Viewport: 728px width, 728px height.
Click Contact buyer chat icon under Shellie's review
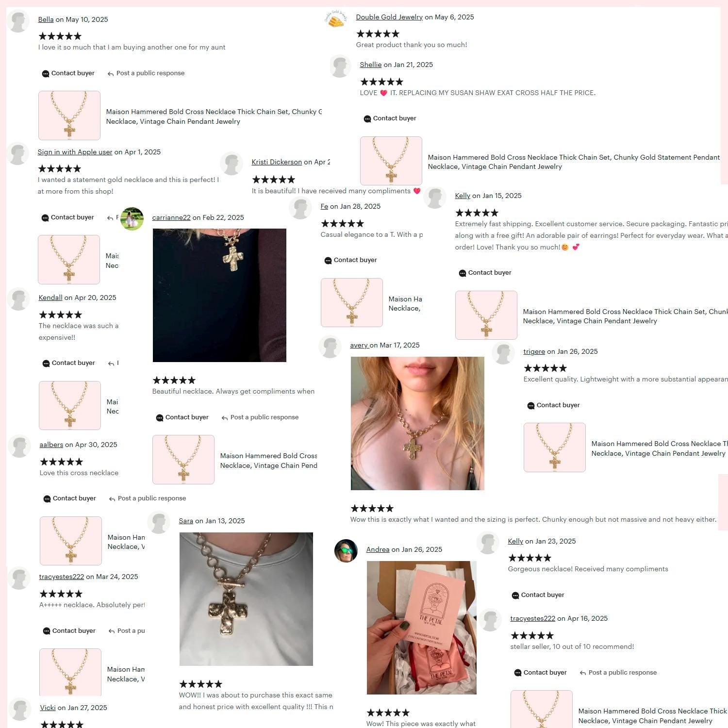(367, 119)
